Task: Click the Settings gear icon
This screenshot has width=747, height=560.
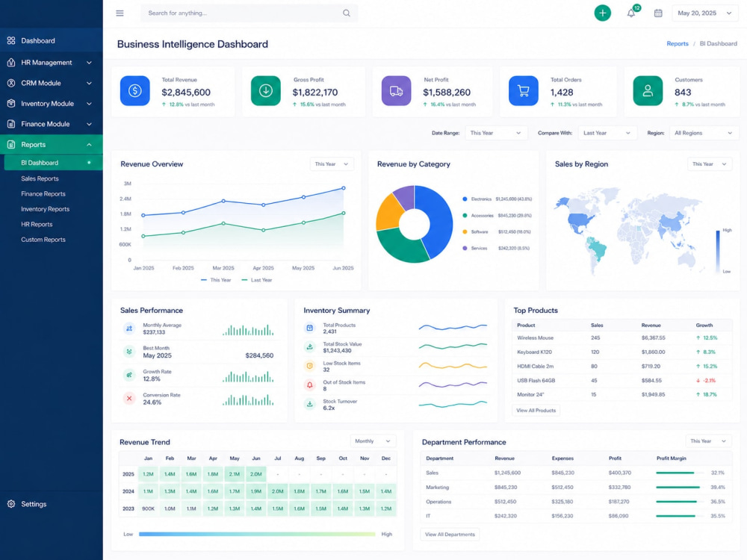Action: pyautogui.click(x=11, y=504)
